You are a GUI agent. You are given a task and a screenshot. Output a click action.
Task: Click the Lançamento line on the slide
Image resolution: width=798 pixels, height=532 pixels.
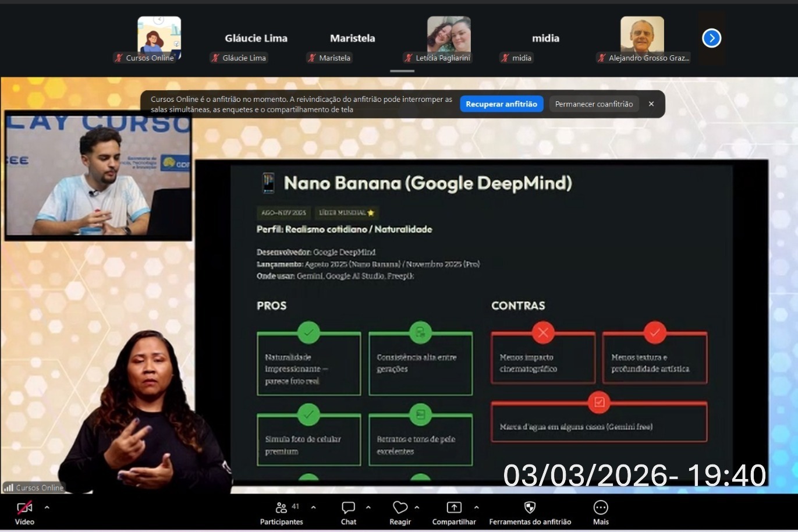pos(368,264)
